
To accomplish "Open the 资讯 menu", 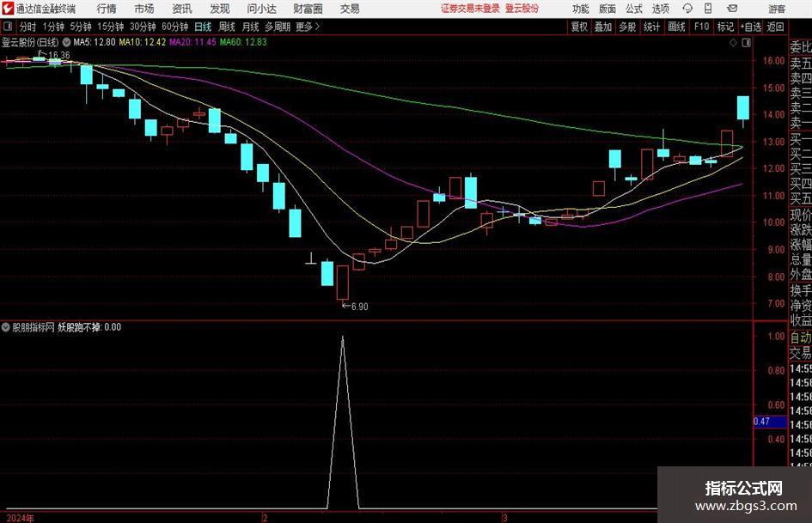I will click(182, 9).
